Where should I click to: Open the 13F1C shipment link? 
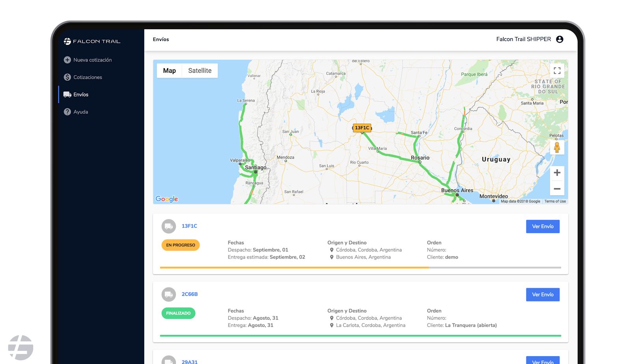pyautogui.click(x=189, y=226)
